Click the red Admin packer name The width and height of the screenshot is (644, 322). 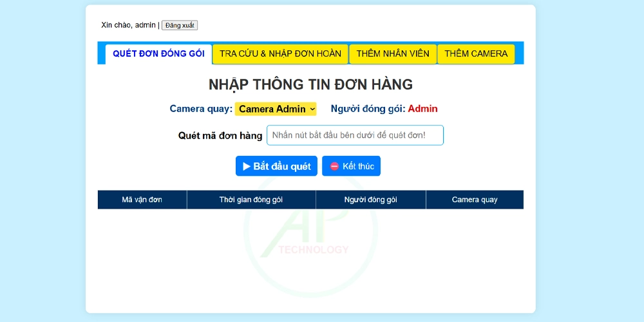[422, 109]
